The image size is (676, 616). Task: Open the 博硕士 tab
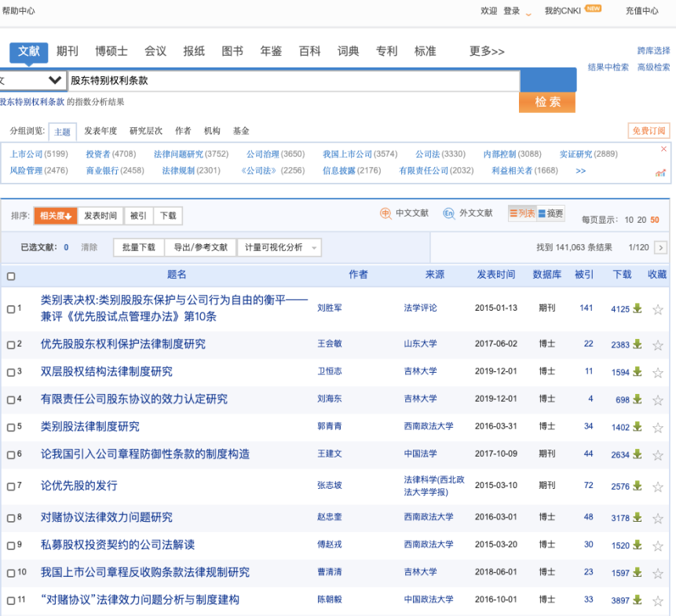coord(111,52)
